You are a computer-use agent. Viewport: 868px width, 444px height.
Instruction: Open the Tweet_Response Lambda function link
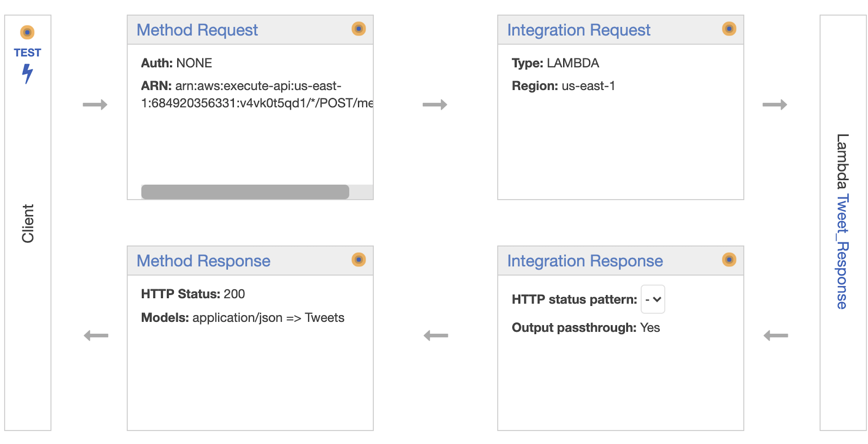(842, 252)
